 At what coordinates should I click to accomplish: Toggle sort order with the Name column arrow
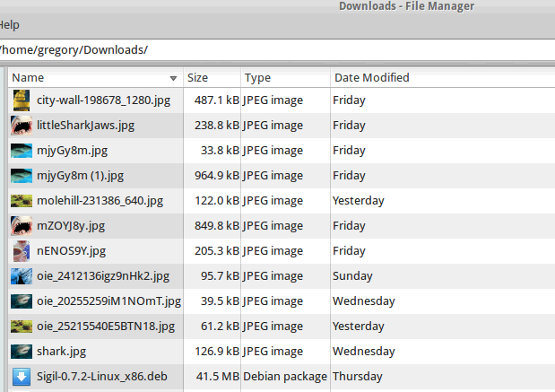173,78
